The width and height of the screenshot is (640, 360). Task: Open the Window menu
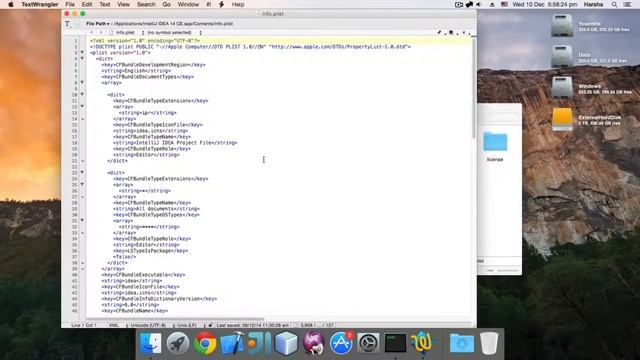188,4
